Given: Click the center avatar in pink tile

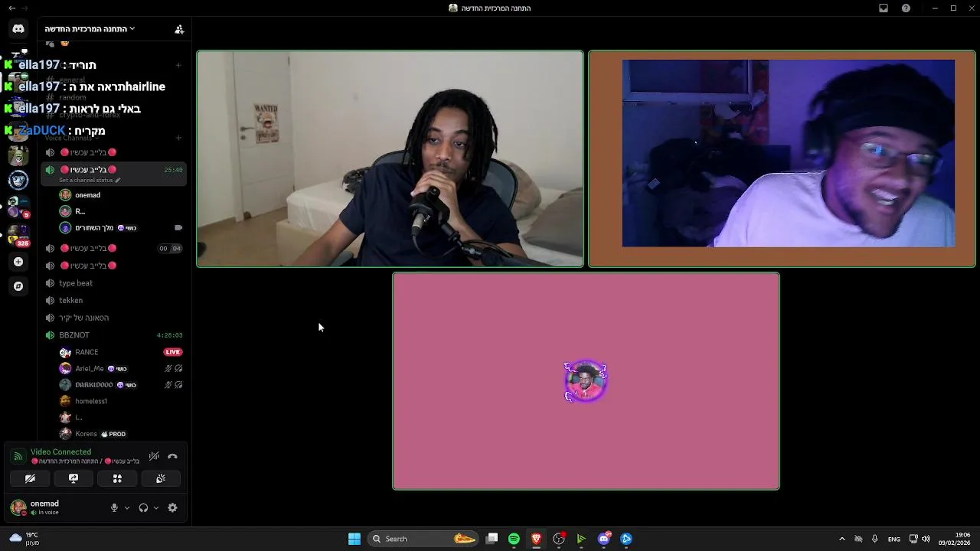Looking at the screenshot, I should pyautogui.click(x=586, y=381).
